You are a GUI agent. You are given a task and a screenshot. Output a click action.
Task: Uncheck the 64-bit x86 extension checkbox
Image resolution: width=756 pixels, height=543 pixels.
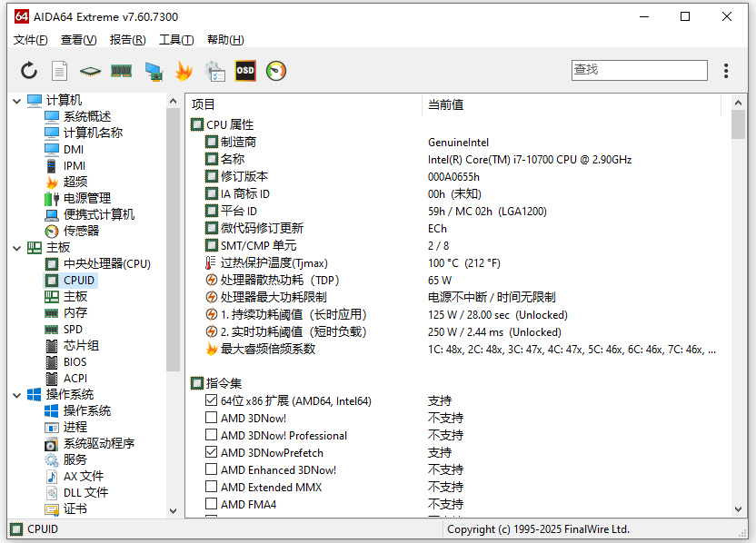coord(211,400)
